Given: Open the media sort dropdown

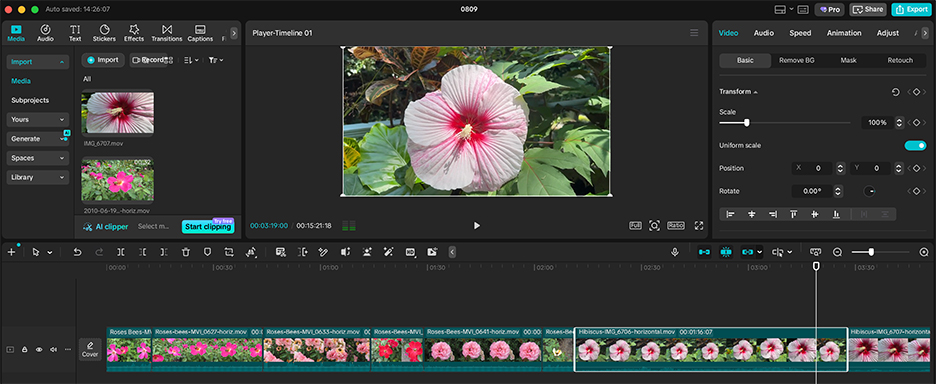Looking at the screenshot, I should [190, 60].
